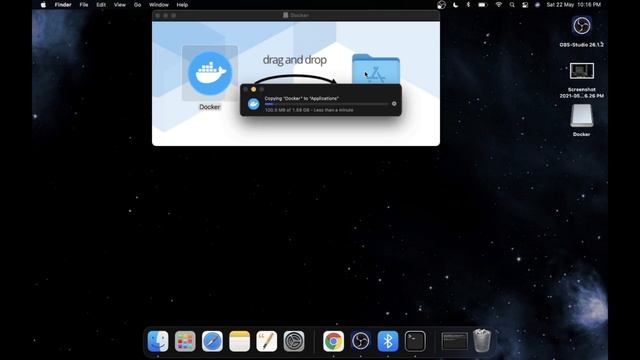
Task: Open the Go menu
Action: [x=138, y=5]
